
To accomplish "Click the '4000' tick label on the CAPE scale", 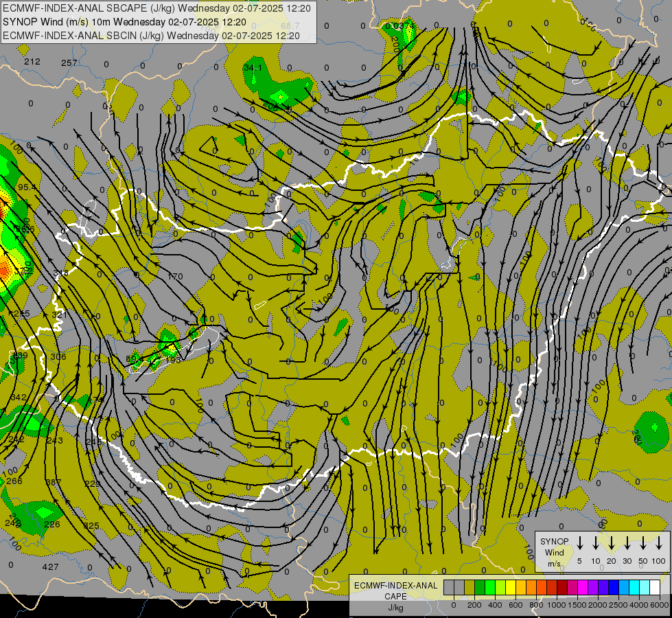I will point(639,605).
